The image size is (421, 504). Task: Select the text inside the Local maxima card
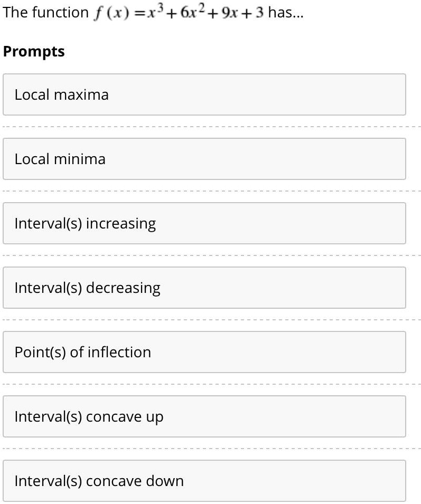coord(62,95)
